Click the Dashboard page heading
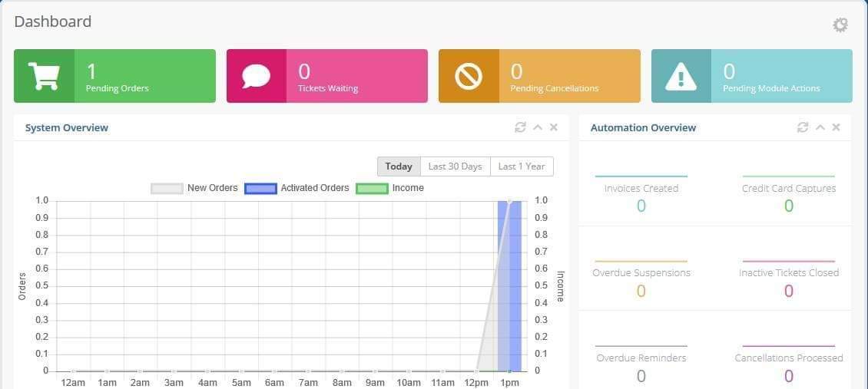The height and width of the screenshot is (389, 868). [x=52, y=21]
